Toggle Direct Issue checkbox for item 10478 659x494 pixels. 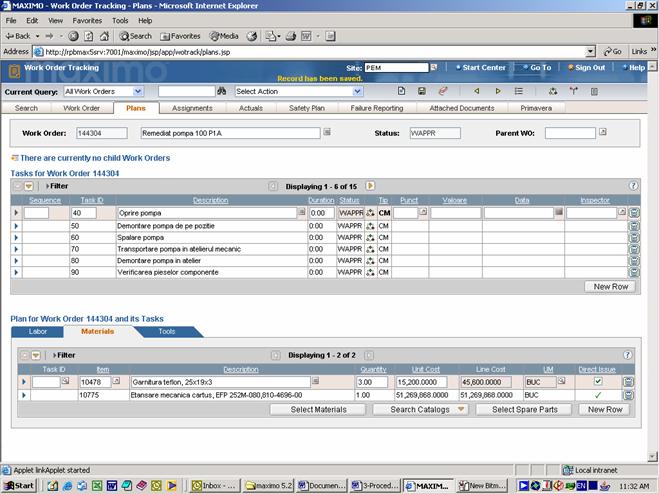[598, 381]
